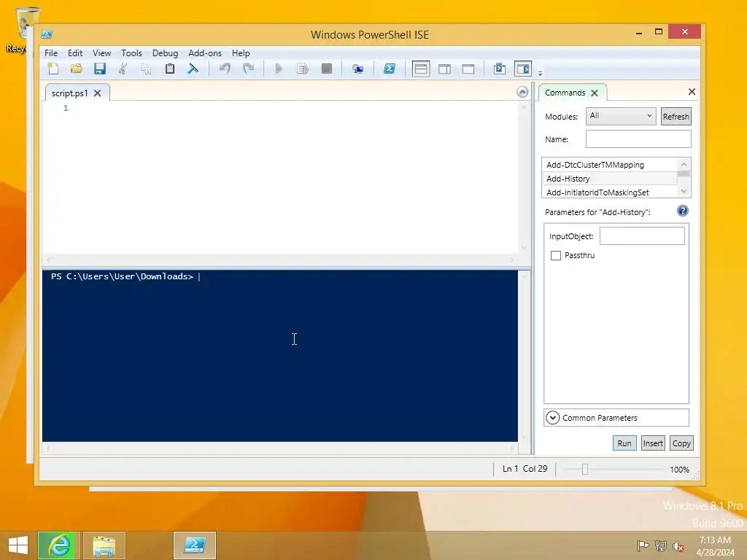This screenshot has height=560, width=747.
Task: Open the Add-ons menu
Action: (x=205, y=53)
